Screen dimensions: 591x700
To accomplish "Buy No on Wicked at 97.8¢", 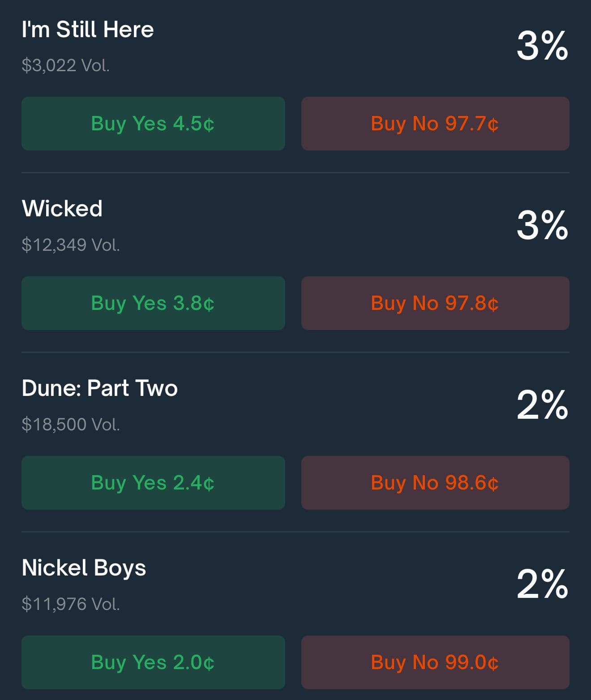I will (x=435, y=303).
